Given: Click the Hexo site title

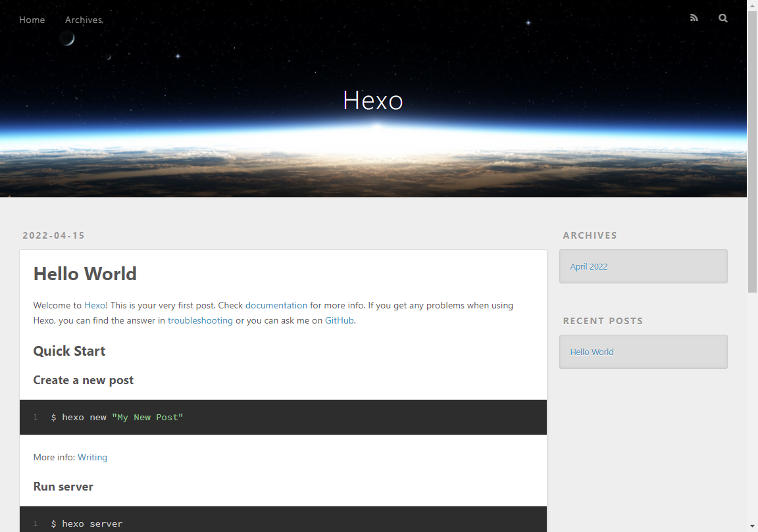Looking at the screenshot, I should pos(372,101).
